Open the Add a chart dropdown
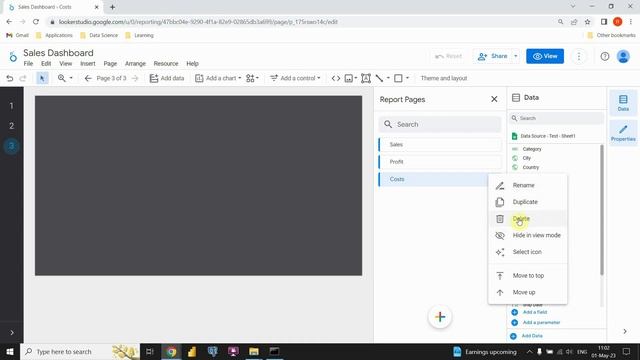The width and height of the screenshot is (640, 360). tap(218, 78)
